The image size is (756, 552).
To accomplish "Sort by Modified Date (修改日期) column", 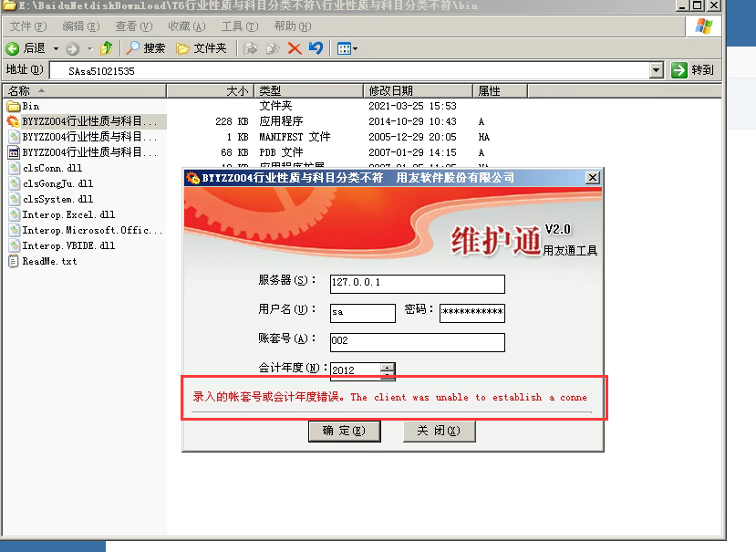I will click(418, 90).
